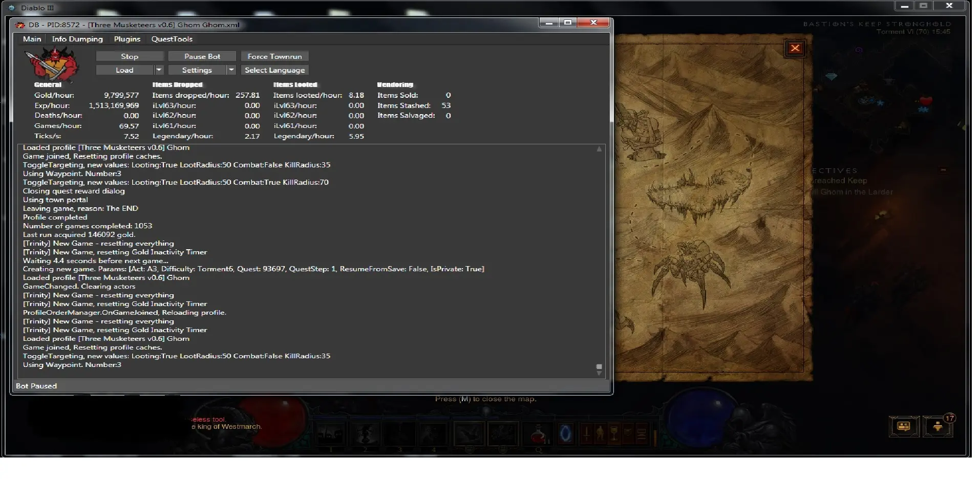Open the chat window icon in Diablo
The image size is (980, 479).
point(904,426)
